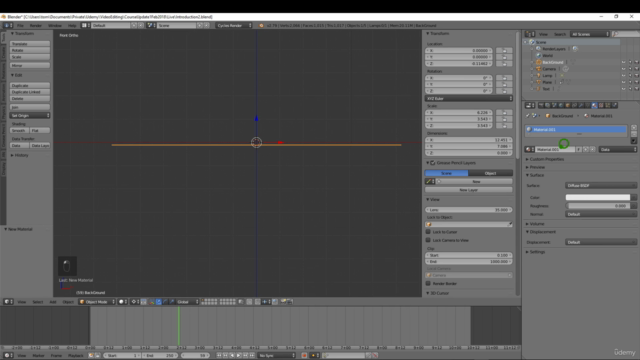
Task: Open the Timeline editor type selector
Action: (8, 356)
